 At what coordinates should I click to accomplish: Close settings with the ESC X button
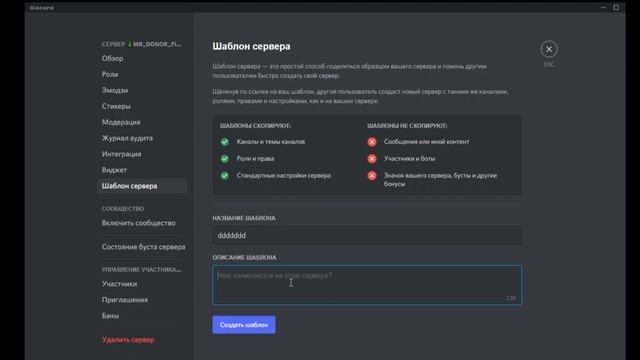[549, 49]
